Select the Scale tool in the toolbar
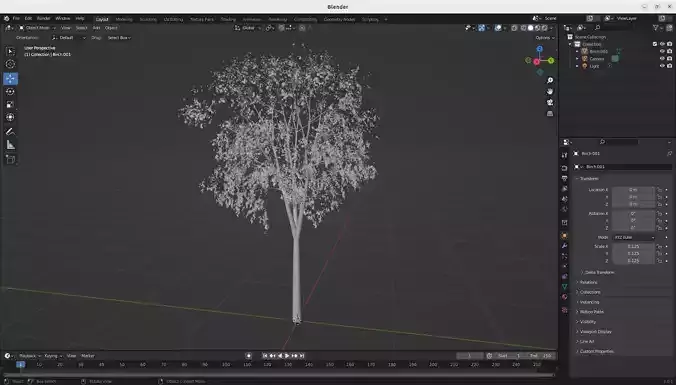The image size is (676, 385). click(10, 104)
